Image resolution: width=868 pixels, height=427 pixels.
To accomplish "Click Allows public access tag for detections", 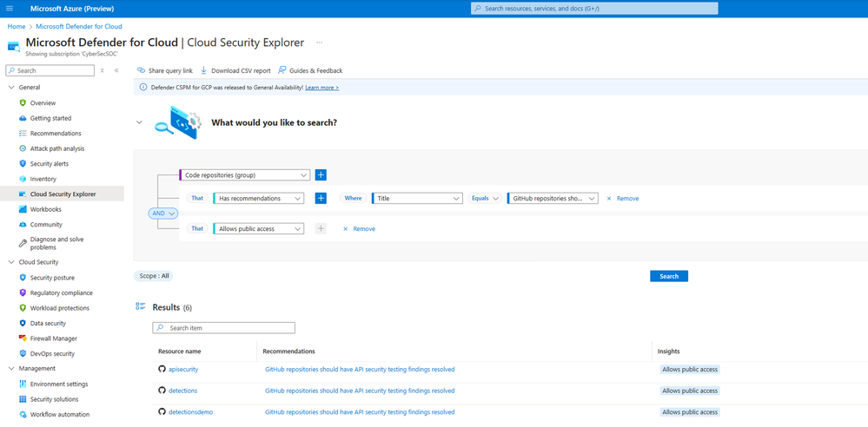I will pos(690,391).
